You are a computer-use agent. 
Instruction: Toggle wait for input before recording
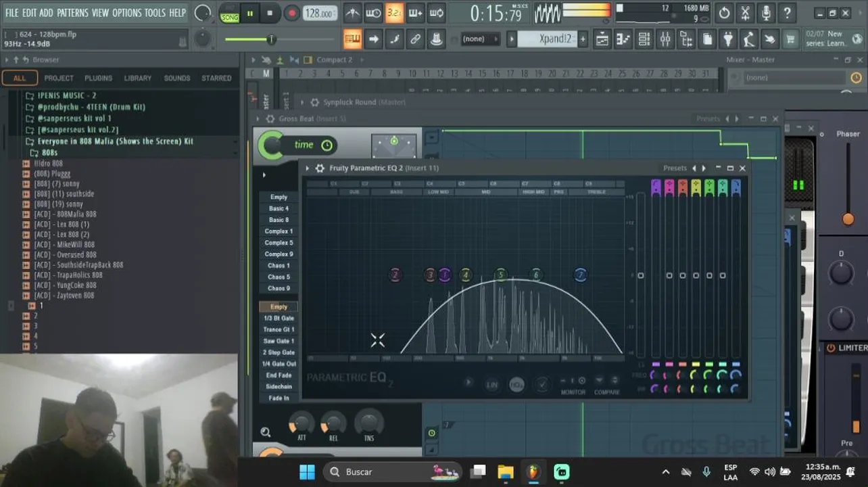pos(373,13)
